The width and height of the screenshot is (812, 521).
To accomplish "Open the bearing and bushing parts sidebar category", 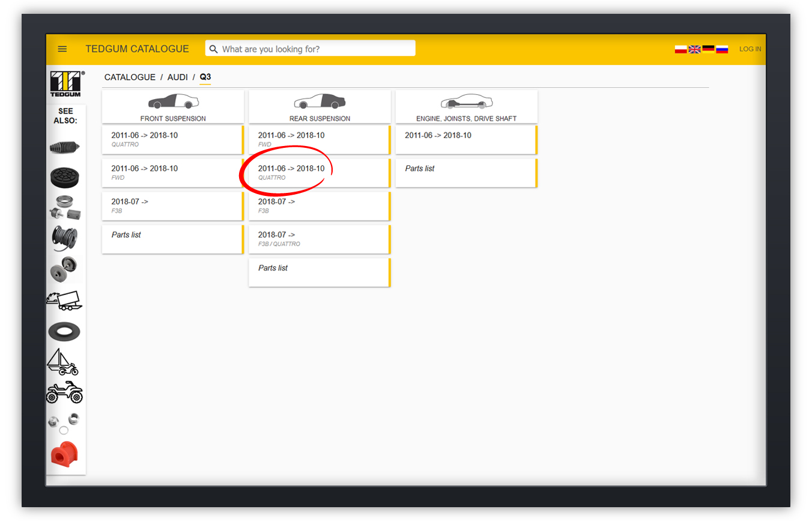I will [65, 208].
